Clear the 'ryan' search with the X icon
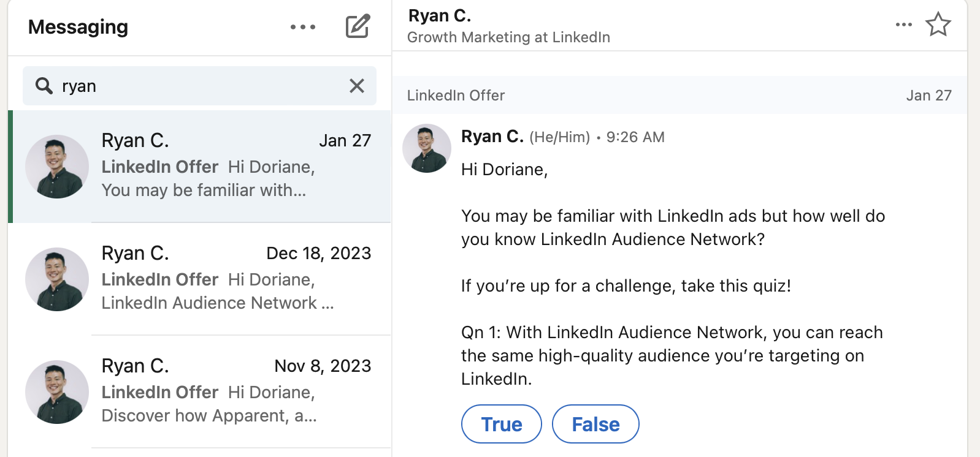980x457 pixels. [x=357, y=86]
